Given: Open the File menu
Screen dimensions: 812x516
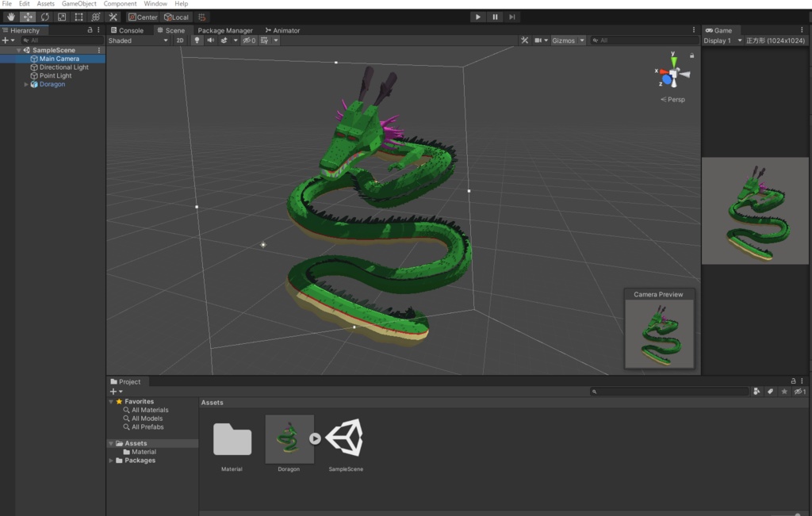Looking at the screenshot, I should coord(6,4).
